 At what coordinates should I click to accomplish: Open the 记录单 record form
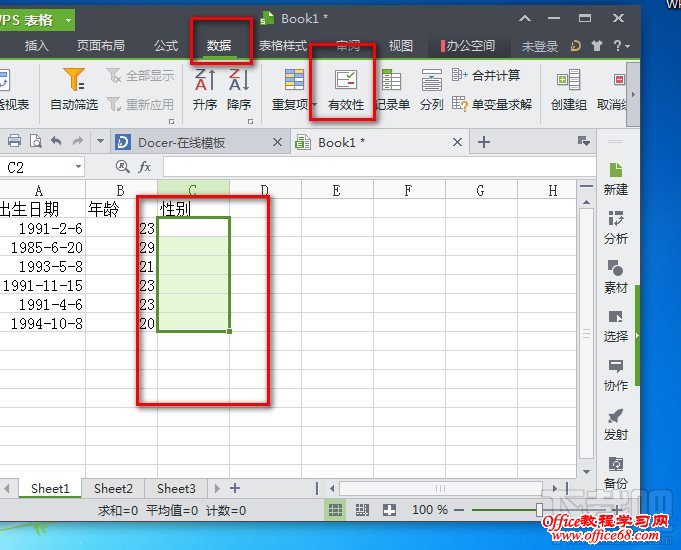[392, 90]
